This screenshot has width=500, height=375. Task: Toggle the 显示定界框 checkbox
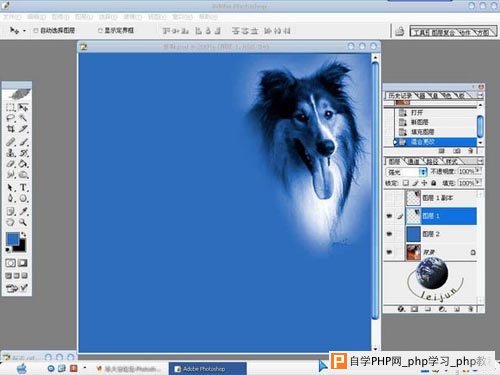pyautogui.click(x=100, y=31)
